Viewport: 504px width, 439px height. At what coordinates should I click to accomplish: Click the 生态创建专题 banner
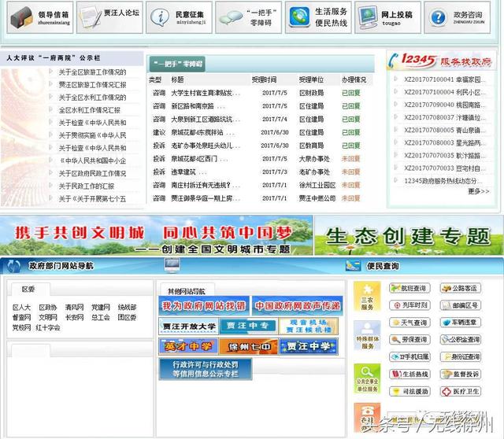[409, 235]
